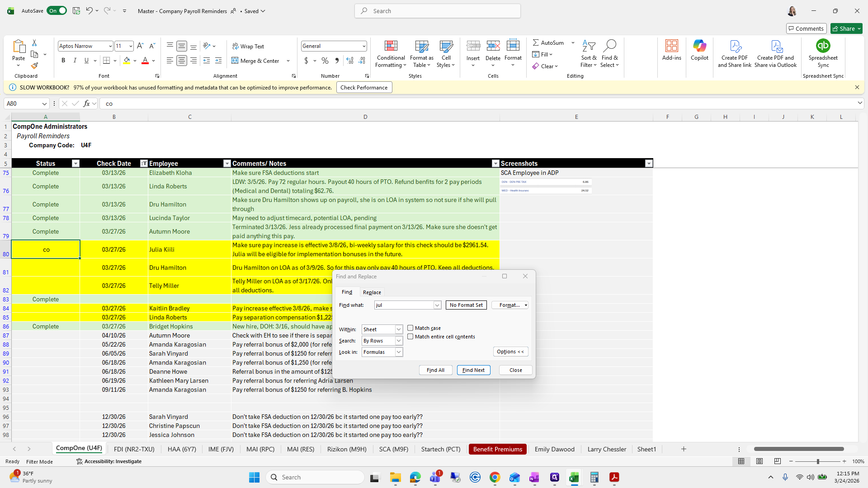Screen dimensions: 868x488
Task: Click the AutoSum sigma icon
Action: (x=536, y=42)
